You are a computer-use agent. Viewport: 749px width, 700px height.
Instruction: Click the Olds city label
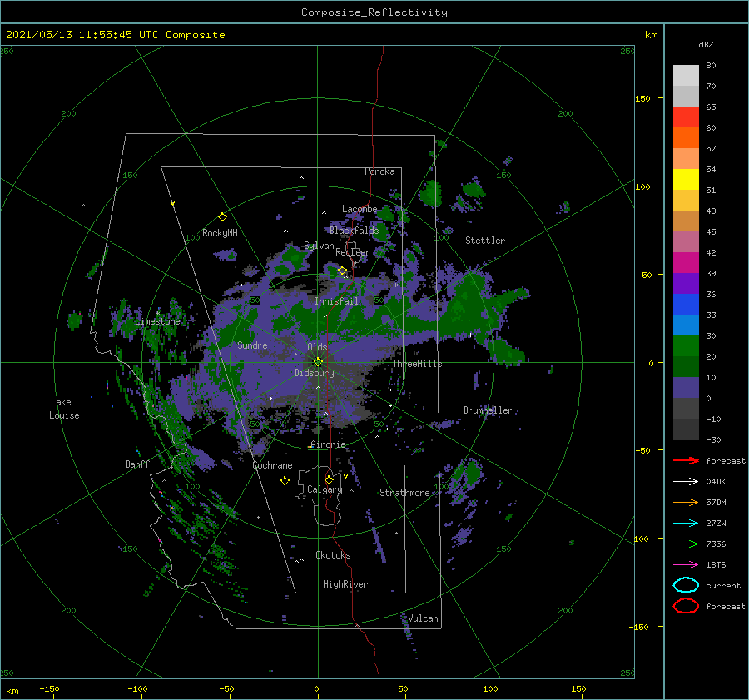[317, 347]
